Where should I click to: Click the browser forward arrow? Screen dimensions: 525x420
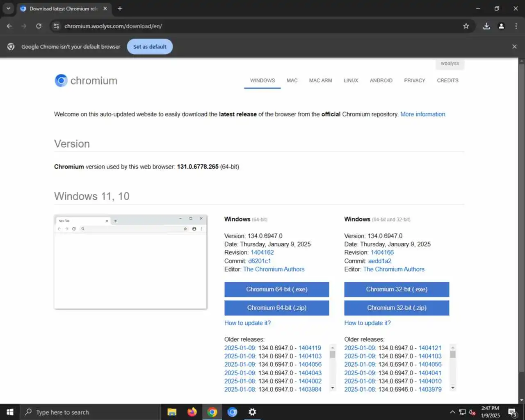pos(24,26)
